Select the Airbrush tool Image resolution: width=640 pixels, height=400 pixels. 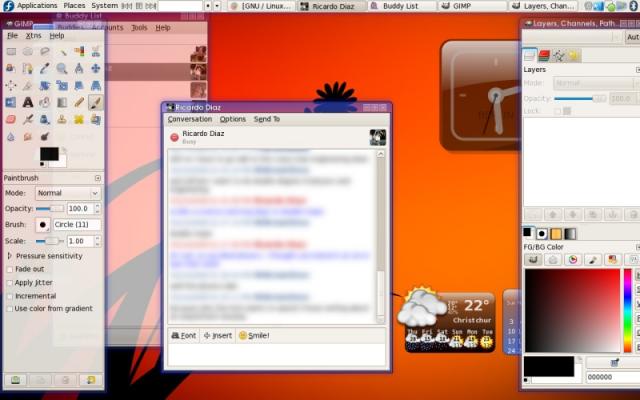pos(28,120)
